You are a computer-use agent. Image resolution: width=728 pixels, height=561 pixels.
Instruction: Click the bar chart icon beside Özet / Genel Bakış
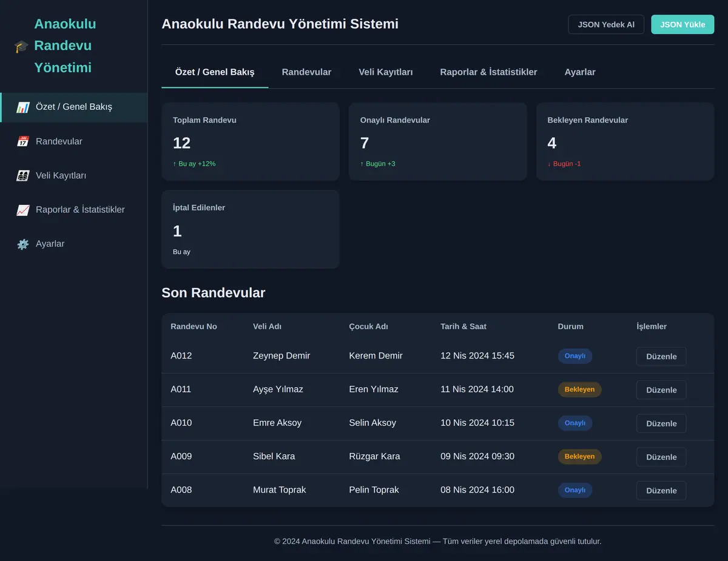(x=23, y=107)
